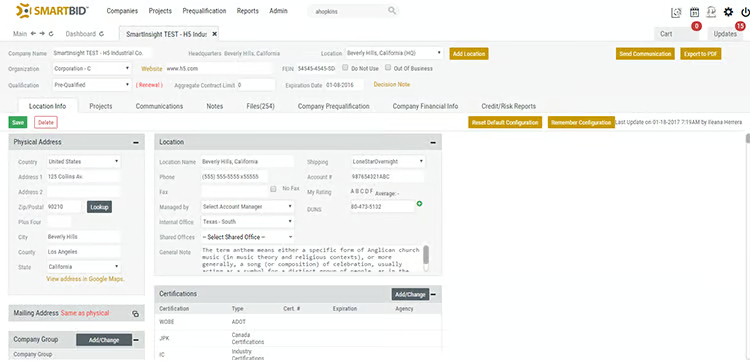The image size is (750, 361).
Task: Open the calendar icon in header
Action: tap(694, 12)
